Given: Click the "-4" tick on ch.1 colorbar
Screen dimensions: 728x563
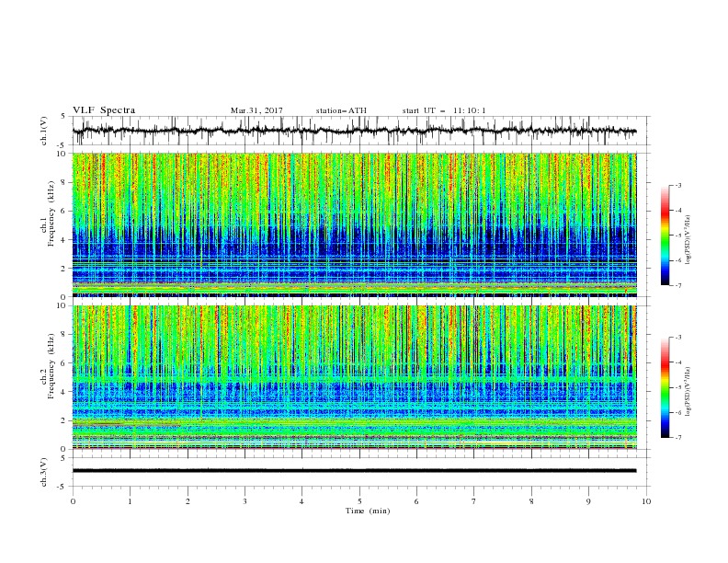Looking at the screenshot, I should [677, 211].
